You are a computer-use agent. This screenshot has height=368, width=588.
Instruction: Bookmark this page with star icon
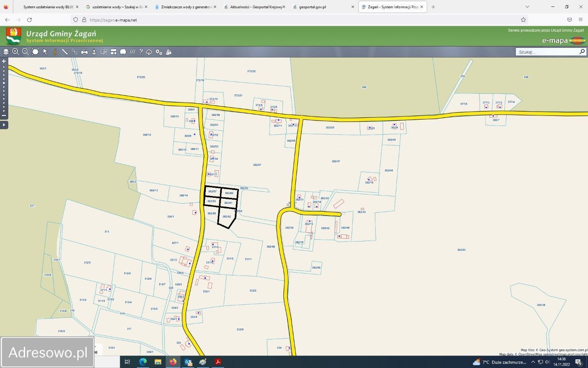click(x=523, y=20)
